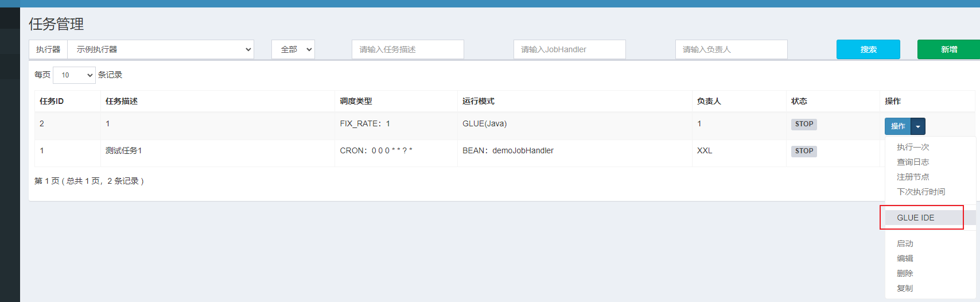Focus the JobHandler search field
Viewport: 980px width, 302px height.
[569, 49]
